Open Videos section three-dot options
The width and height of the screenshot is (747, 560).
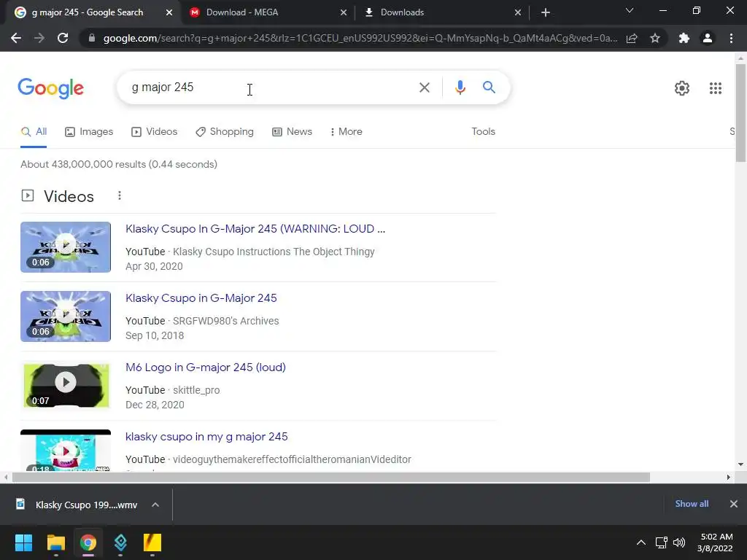[120, 195]
